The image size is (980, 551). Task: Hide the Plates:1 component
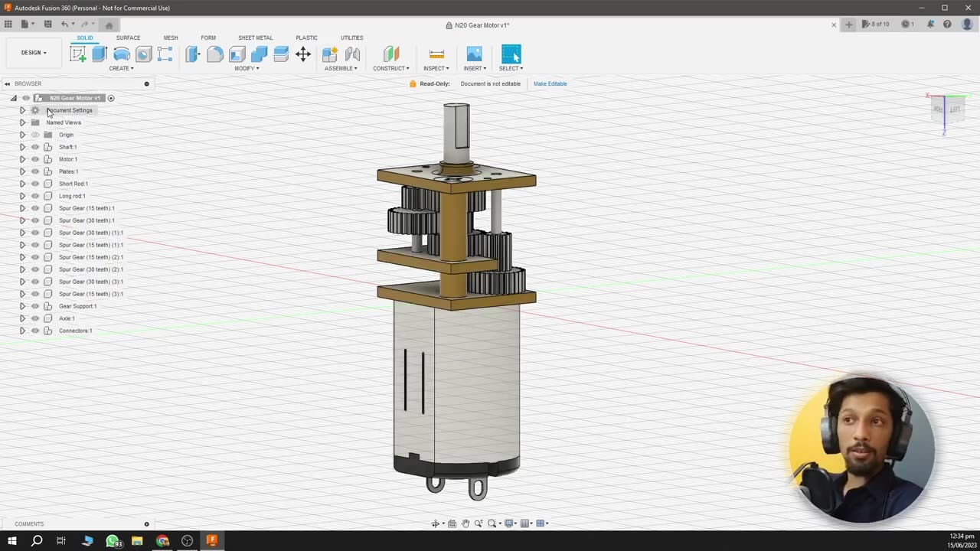pyautogui.click(x=35, y=171)
